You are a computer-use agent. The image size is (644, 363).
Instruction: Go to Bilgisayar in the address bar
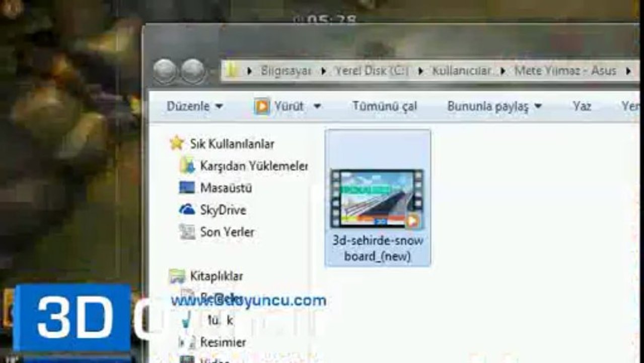[286, 71]
